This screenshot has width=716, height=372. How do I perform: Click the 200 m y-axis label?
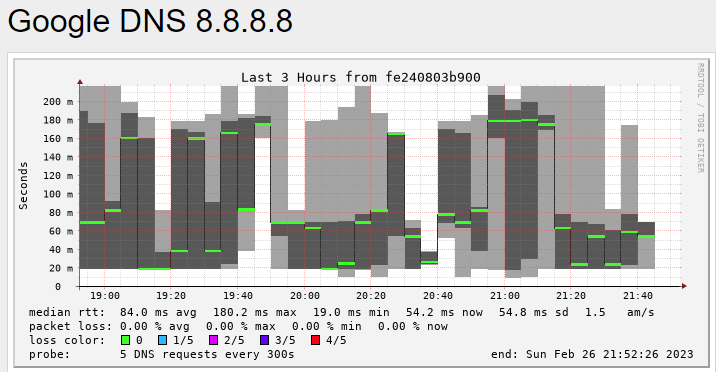click(x=58, y=102)
